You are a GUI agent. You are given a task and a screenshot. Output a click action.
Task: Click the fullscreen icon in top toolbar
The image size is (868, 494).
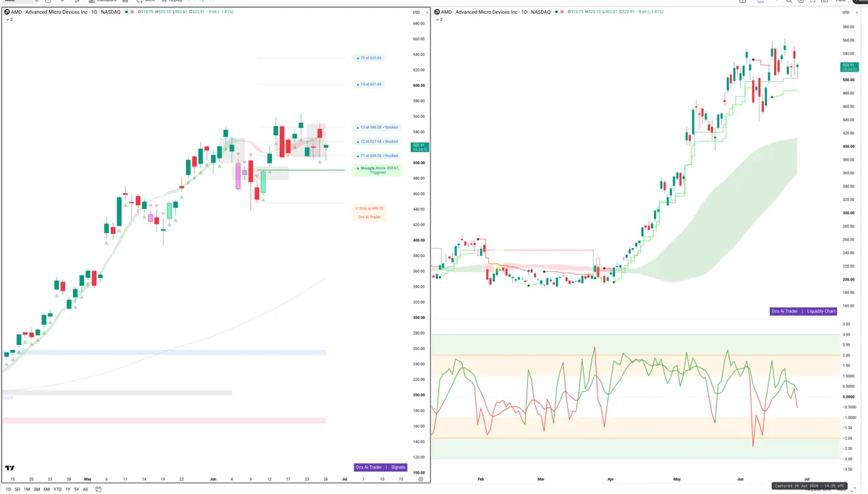click(x=814, y=1)
